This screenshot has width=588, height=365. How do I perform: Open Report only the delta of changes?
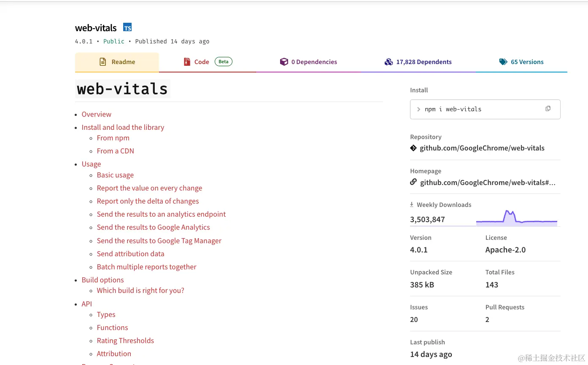148,201
